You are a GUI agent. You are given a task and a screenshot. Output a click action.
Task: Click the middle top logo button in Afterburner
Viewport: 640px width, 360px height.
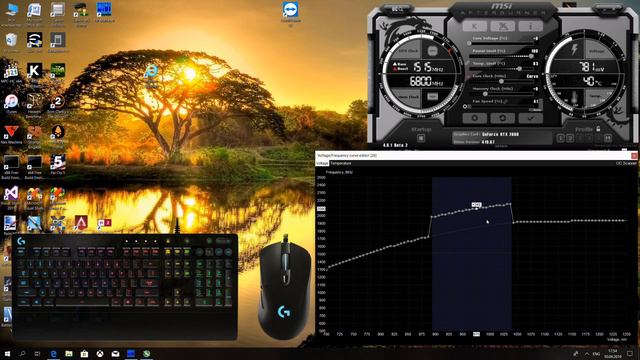pyautogui.click(x=502, y=26)
